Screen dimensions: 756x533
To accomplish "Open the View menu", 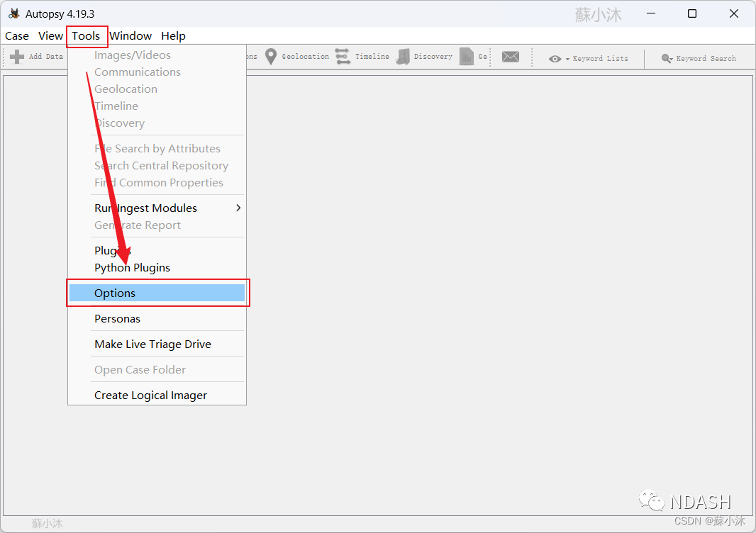I will point(50,36).
